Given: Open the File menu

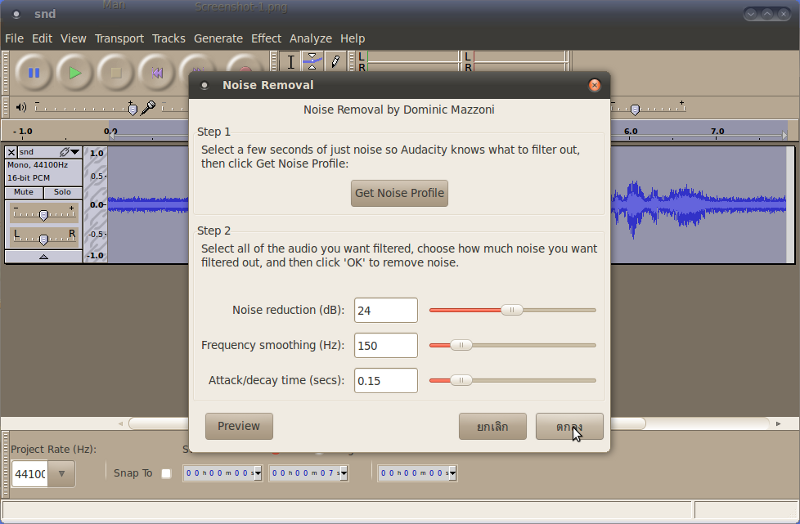Looking at the screenshot, I should pyautogui.click(x=14, y=39).
